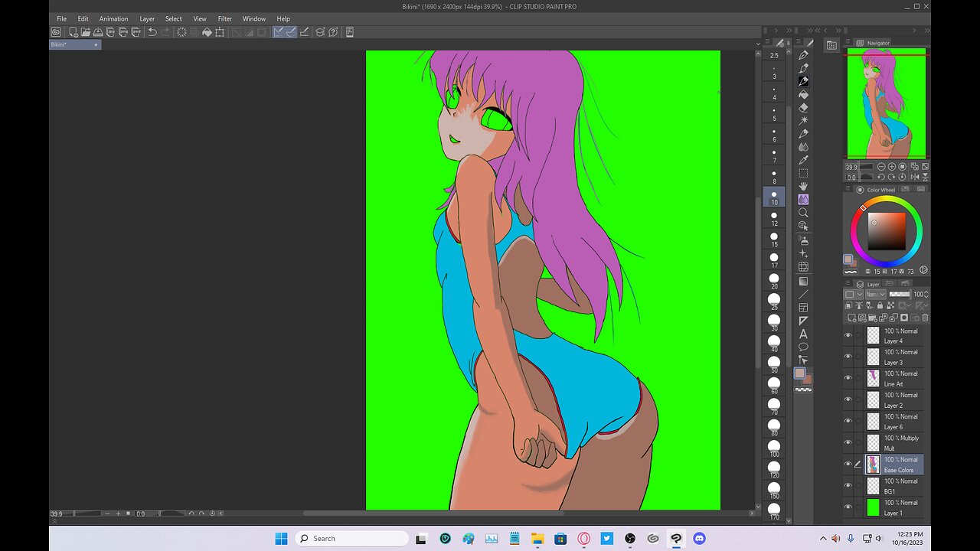The width and height of the screenshot is (980, 551).
Task: Toggle BG1 layer visibility
Action: click(x=848, y=485)
